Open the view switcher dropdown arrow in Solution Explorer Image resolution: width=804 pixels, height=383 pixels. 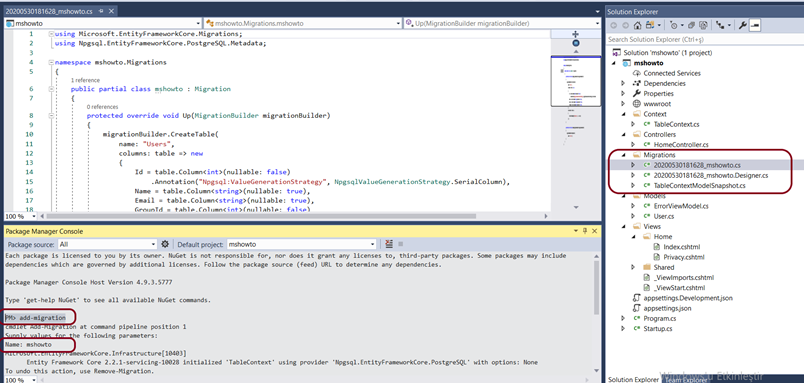(x=659, y=25)
